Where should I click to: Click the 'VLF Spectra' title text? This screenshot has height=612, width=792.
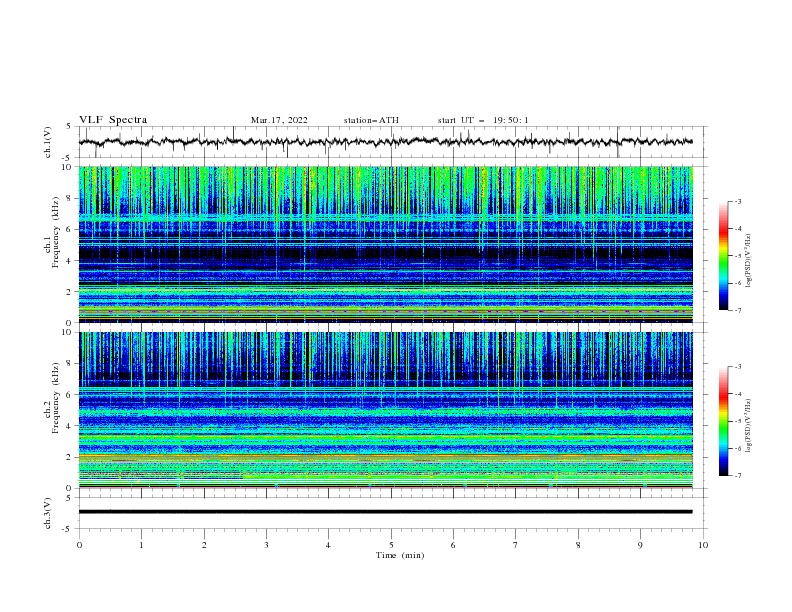(x=113, y=120)
